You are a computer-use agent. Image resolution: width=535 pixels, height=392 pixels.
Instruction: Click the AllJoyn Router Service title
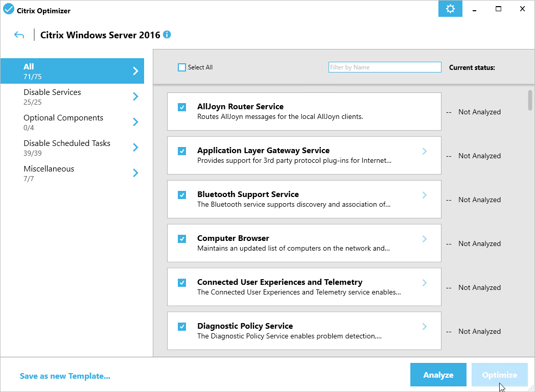240,107
